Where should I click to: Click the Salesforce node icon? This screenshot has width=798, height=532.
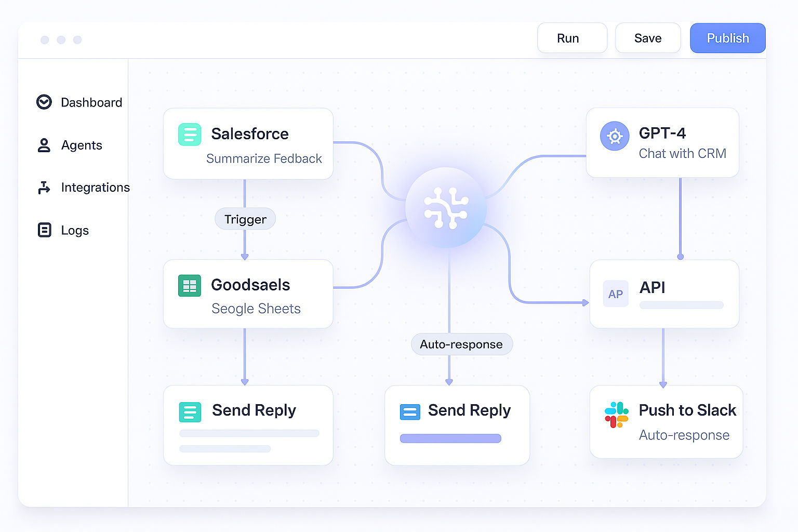(x=190, y=134)
